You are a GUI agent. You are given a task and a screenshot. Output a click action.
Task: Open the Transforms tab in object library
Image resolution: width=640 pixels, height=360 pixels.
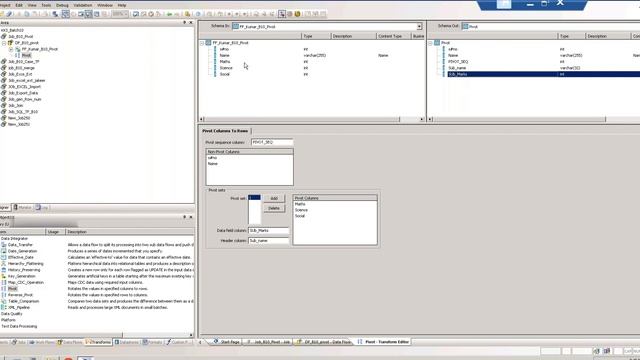98,342
